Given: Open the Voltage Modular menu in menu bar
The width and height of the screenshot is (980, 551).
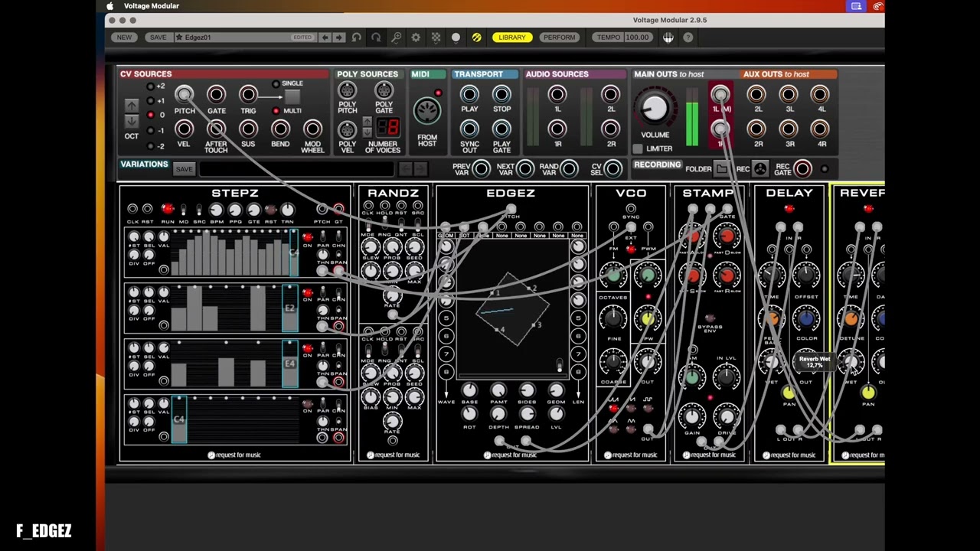Looking at the screenshot, I should (151, 6).
